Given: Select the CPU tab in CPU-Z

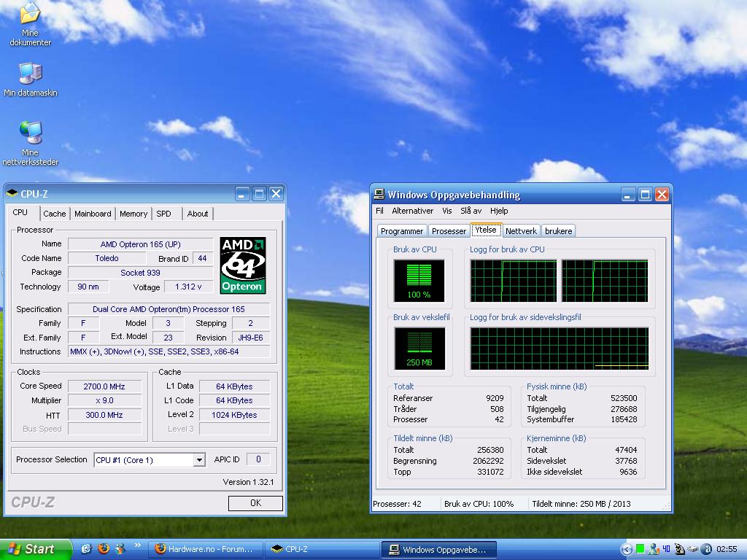Looking at the screenshot, I should (x=20, y=212).
